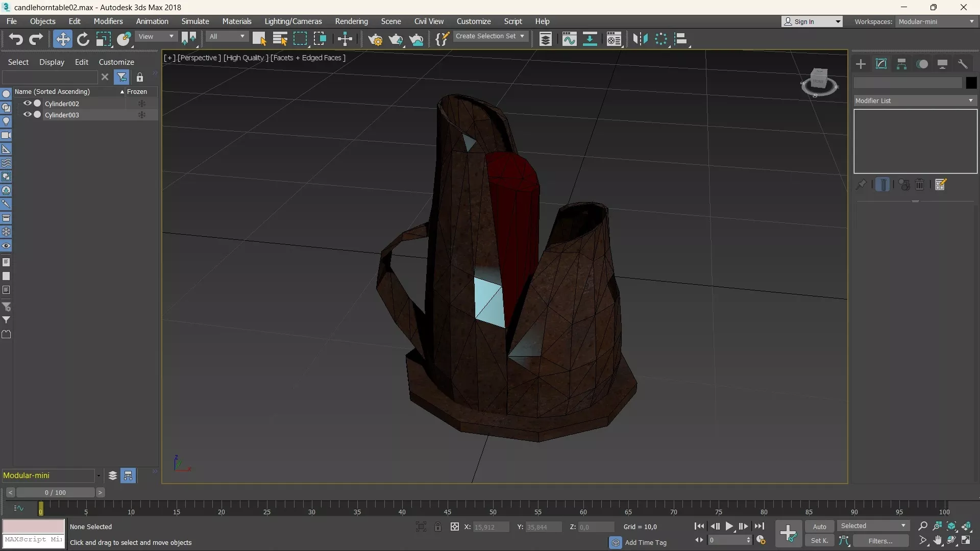Click the Facets + Edged Faces label
The image size is (980, 551).
click(x=308, y=58)
